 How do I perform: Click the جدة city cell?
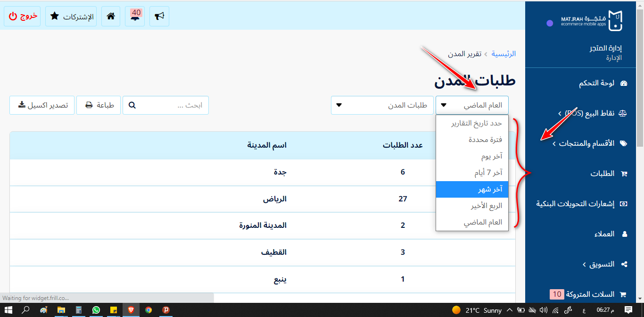tap(280, 172)
